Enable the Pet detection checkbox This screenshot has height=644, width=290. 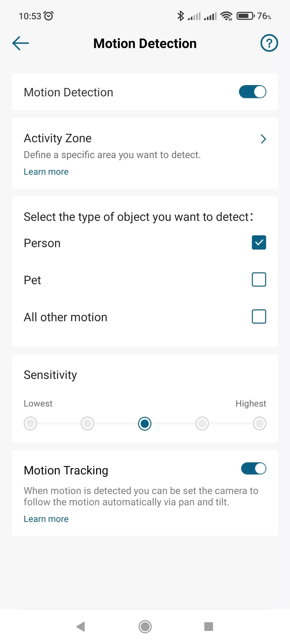pos(259,280)
